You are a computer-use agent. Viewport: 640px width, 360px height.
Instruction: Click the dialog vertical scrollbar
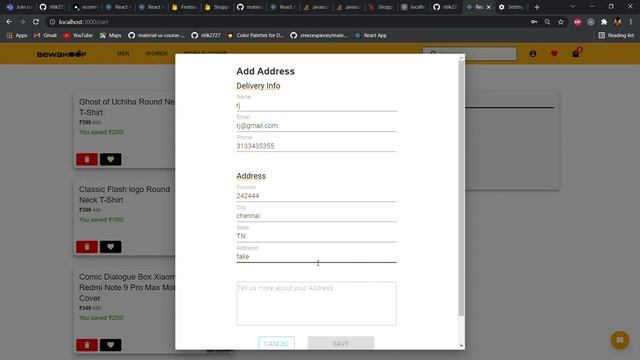[x=461, y=188]
